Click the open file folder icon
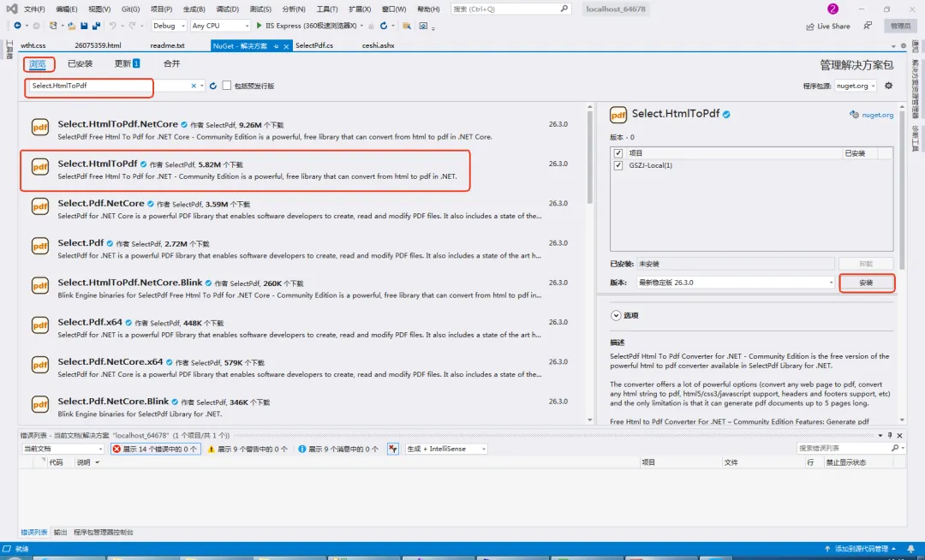 [71, 26]
